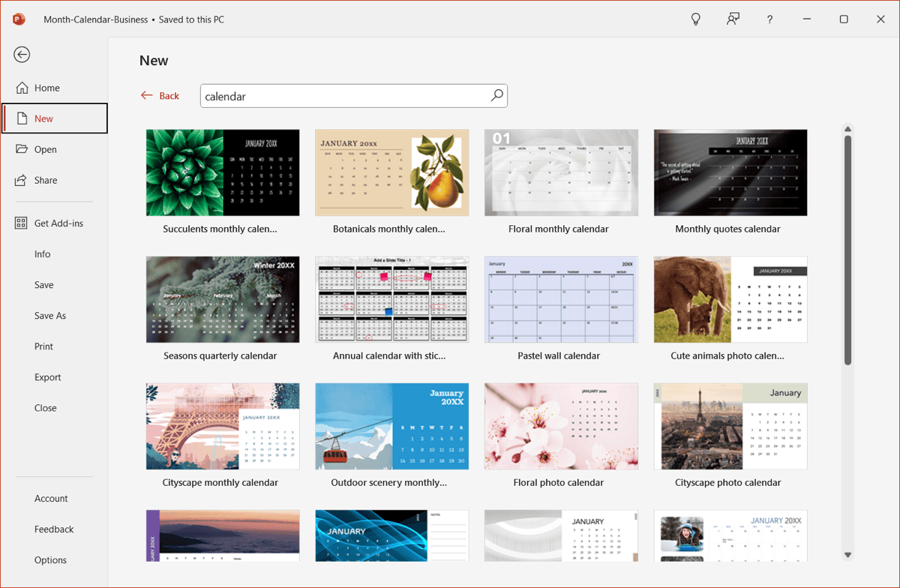The image size is (900, 588).
Task: Select Export in the sidebar
Action: [x=48, y=377]
